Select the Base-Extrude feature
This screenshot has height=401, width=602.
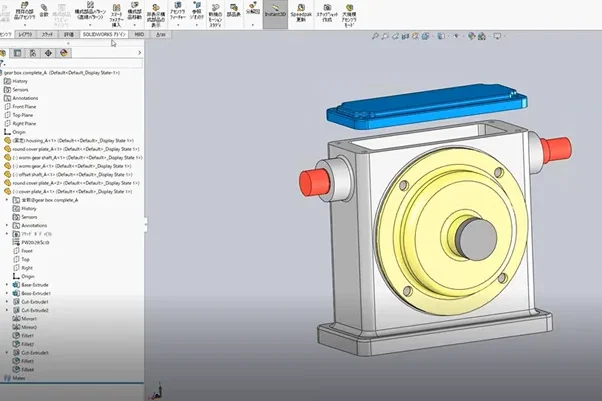pos(36,284)
